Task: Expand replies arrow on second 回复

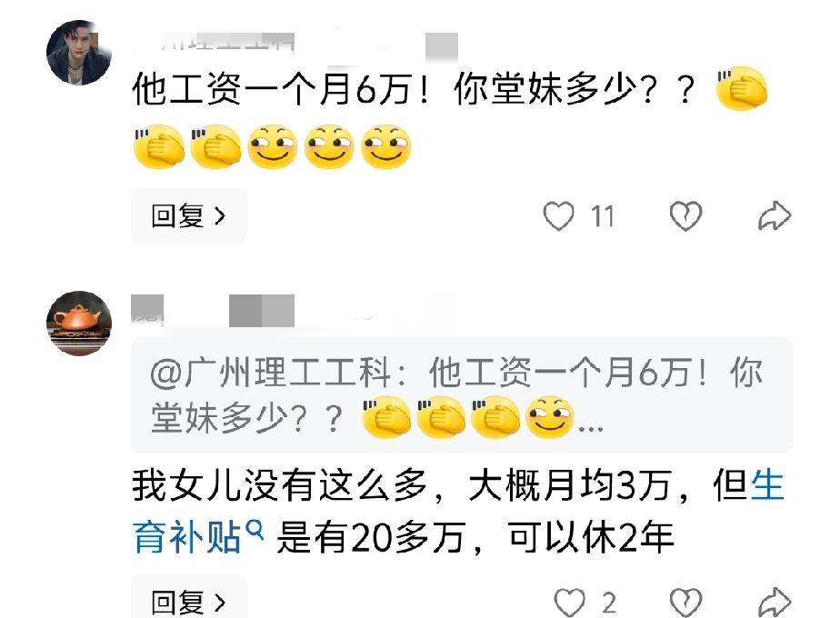Action: [220, 603]
